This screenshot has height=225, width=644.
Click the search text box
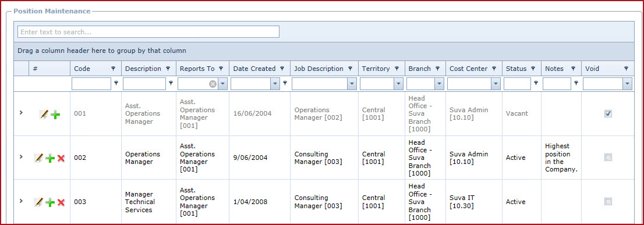(148, 31)
